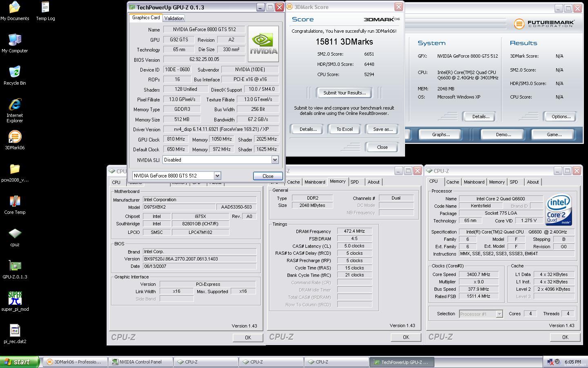Open About tab in right CPU-Z window
The image size is (588, 368).
[x=532, y=182]
